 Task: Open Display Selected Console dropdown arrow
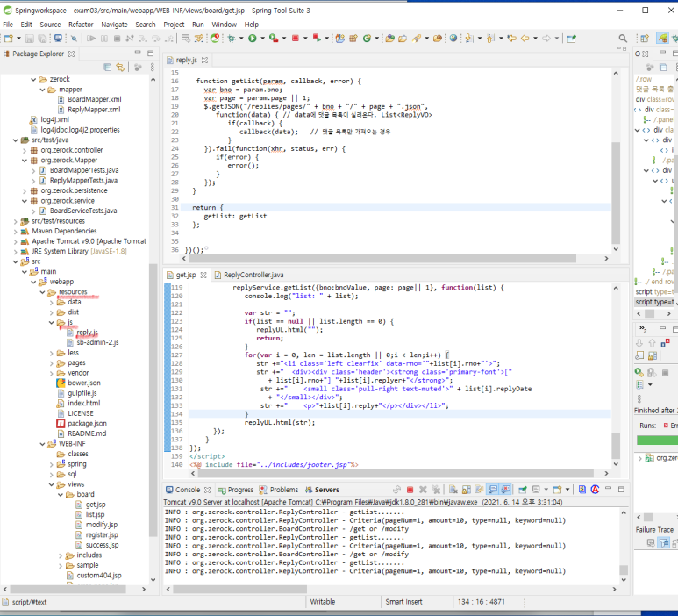pos(546,490)
